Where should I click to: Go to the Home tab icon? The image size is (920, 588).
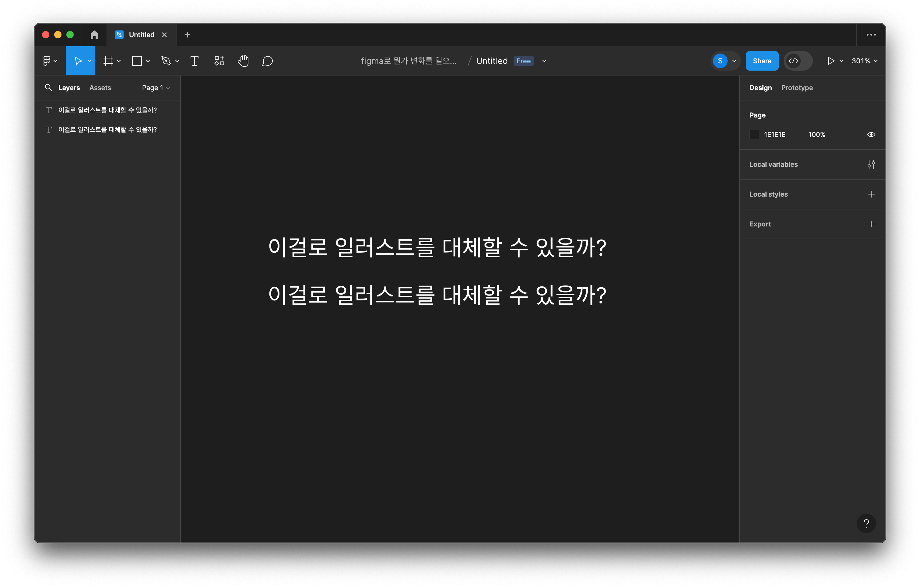click(94, 35)
